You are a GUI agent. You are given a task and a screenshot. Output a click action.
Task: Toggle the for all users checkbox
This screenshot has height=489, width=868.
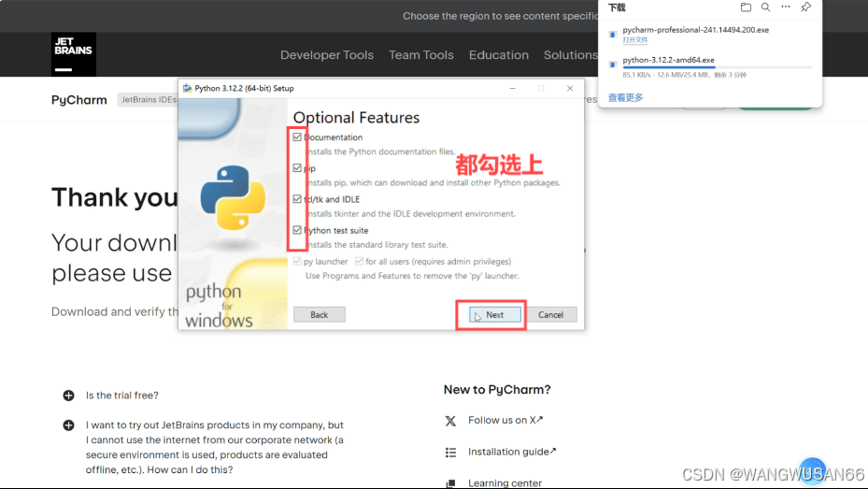[360, 261]
